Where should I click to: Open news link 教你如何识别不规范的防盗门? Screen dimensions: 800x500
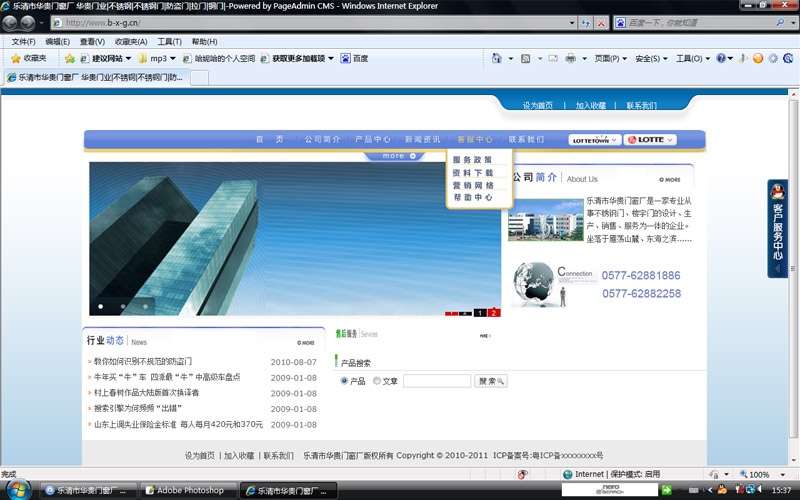click(143, 361)
